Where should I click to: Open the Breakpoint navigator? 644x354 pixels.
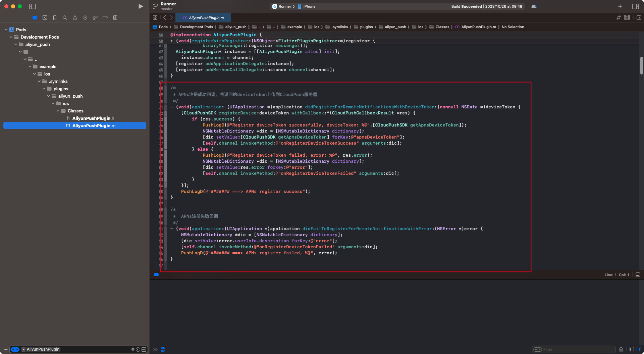tap(105, 18)
